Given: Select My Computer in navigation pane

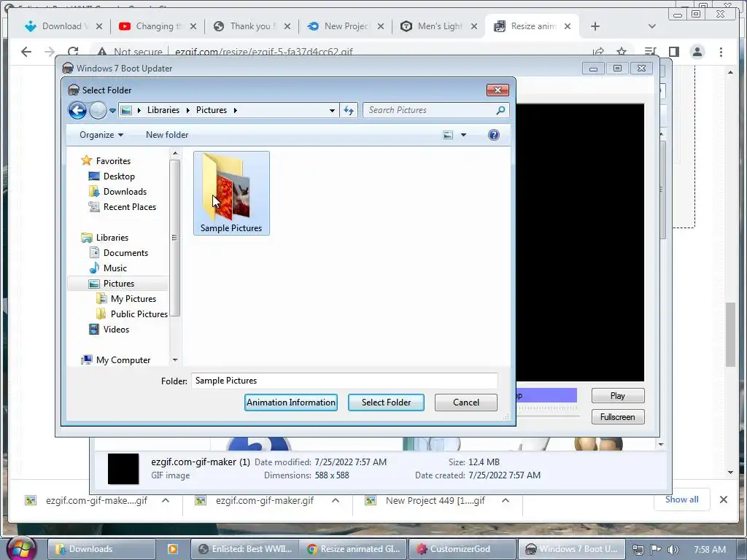Looking at the screenshot, I should click(x=116, y=360).
